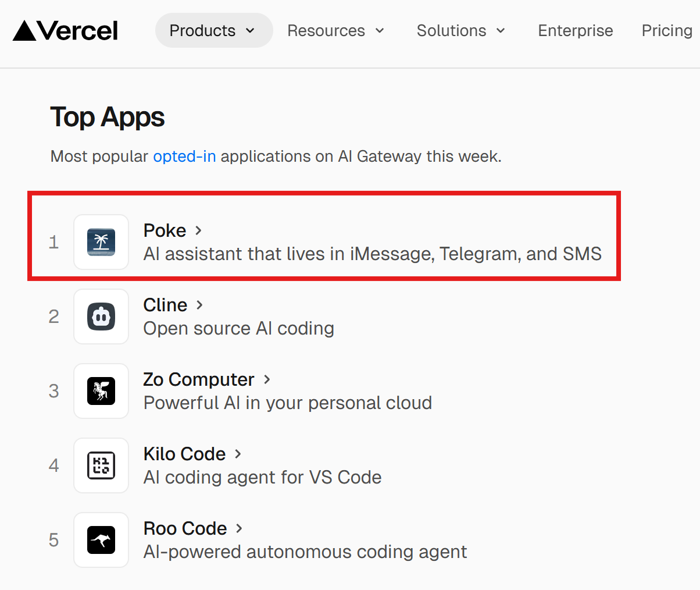Click the Roo Code kangaroo icon

click(x=101, y=540)
